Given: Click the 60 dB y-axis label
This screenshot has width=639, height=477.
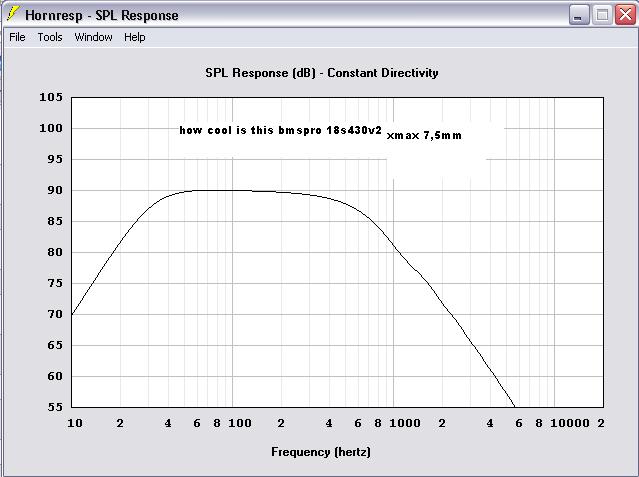Looking at the screenshot, I should pyautogui.click(x=55, y=376).
